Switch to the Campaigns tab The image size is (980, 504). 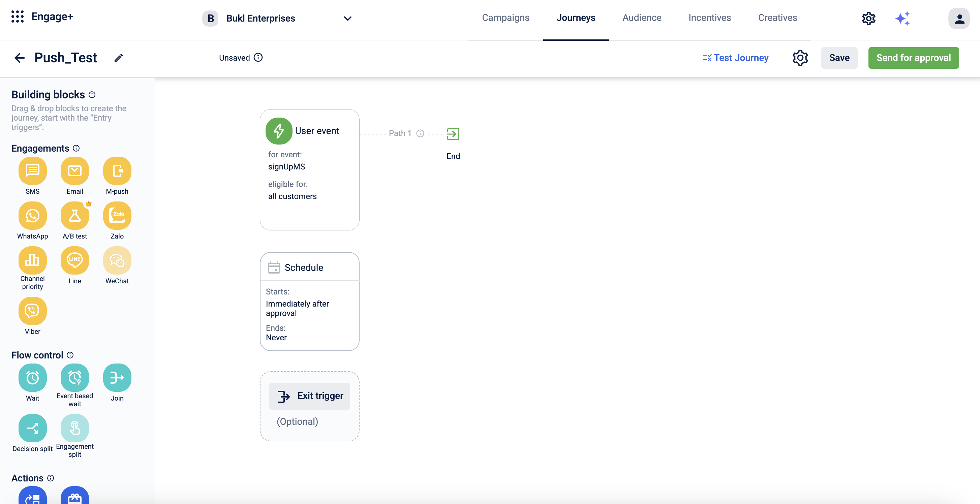pyautogui.click(x=505, y=18)
